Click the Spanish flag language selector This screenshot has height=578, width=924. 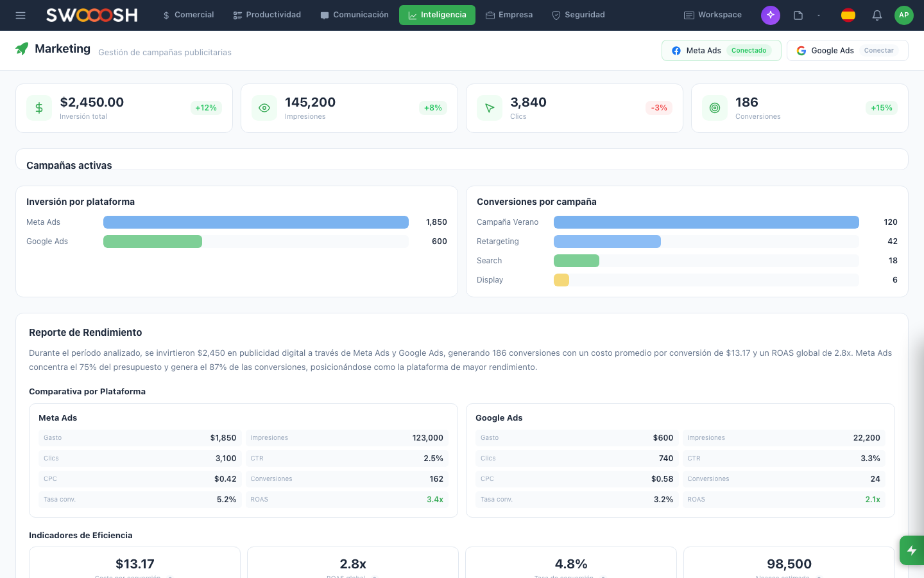pyautogui.click(x=848, y=15)
